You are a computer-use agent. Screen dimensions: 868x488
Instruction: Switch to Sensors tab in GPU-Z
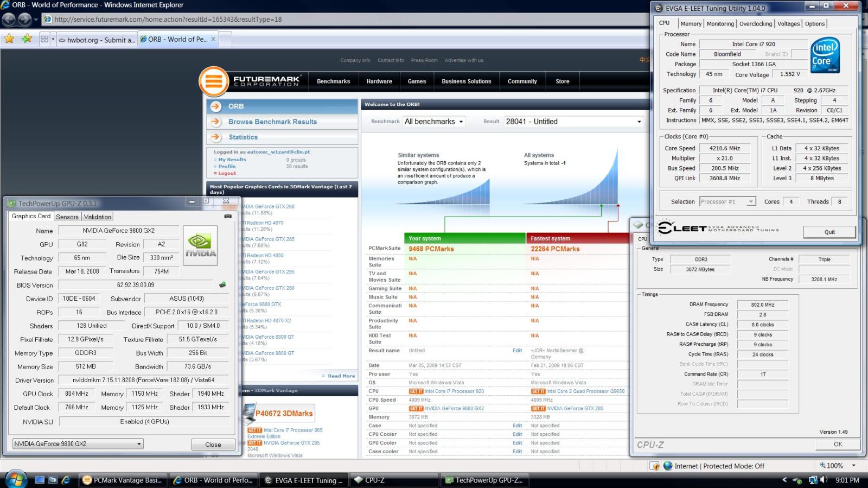click(x=67, y=217)
